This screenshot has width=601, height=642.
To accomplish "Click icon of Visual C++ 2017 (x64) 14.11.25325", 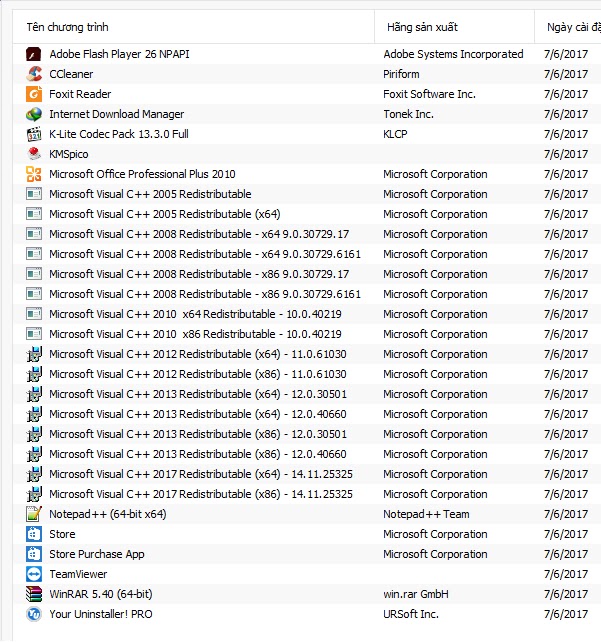I will tap(34, 474).
